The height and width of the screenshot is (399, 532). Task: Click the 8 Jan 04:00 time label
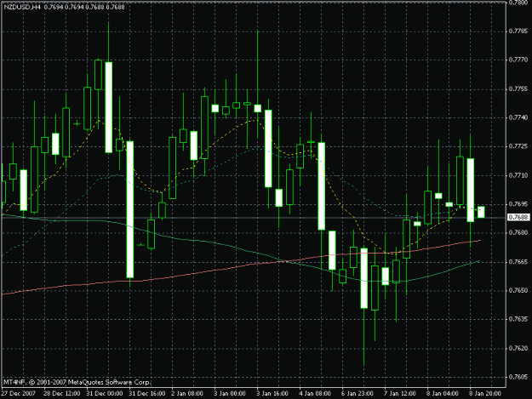click(x=443, y=393)
